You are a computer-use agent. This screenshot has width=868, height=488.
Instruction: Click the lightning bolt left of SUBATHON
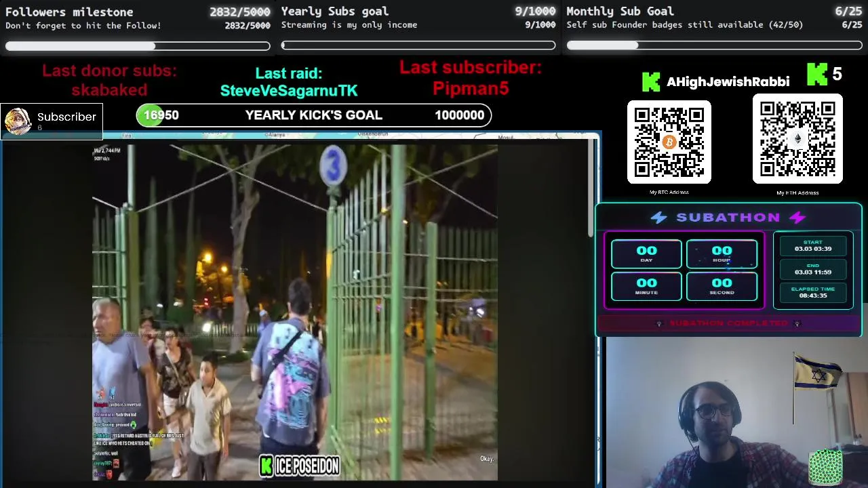point(658,218)
